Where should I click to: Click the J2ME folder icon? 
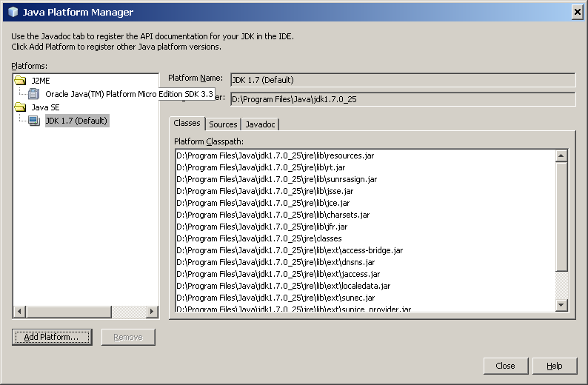(20, 81)
